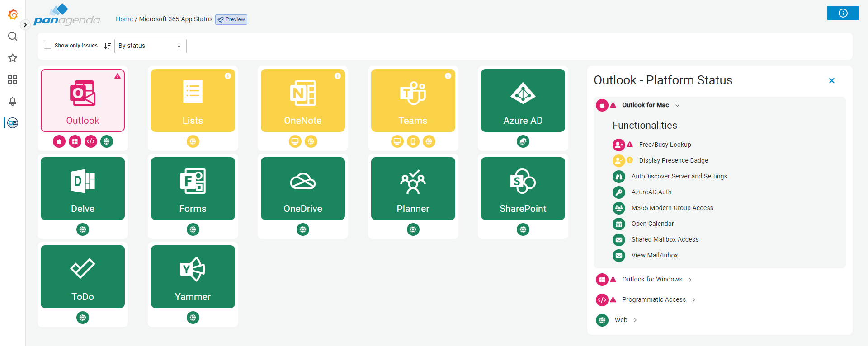Select the Planner app tile
This screenshot has height=346, width=868.
413,188
